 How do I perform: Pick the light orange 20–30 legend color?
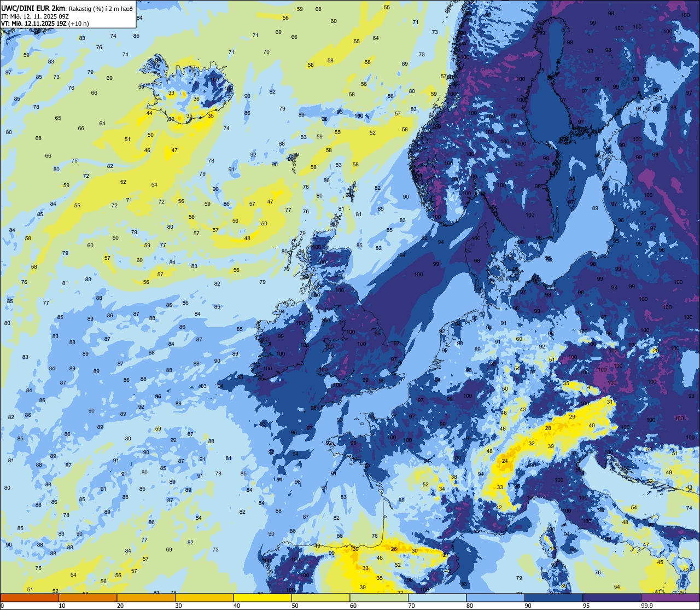[x=146, y=597]
